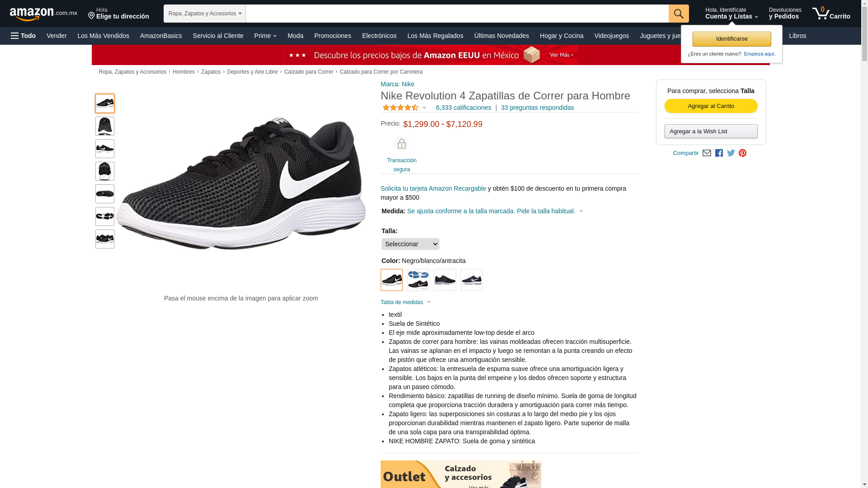Click Agregar al Carrito button
Image resolution: width=868 pixels, height=488 pixels.
tap(711, 106)
